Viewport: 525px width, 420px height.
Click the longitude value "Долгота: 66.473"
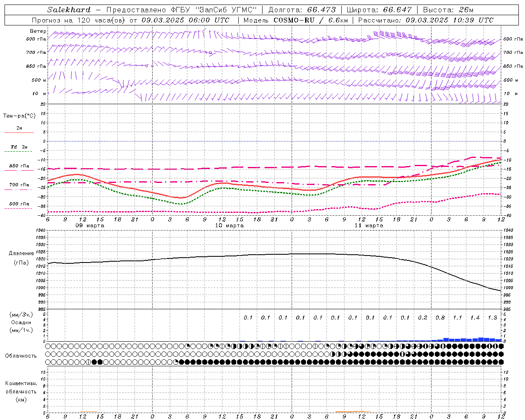(302, 10)
